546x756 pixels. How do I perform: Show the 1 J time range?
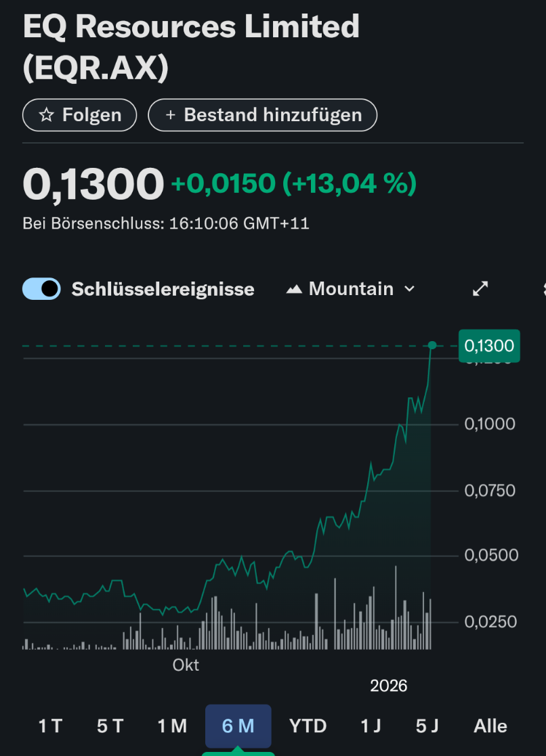(370, 726)
